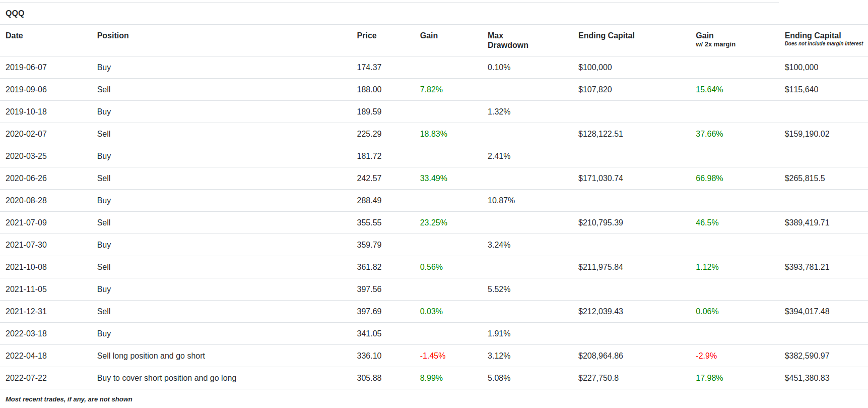The width and height of the screenshot is (868, 408).
Task: Click the 0.56% gain value
Action: (431, 267)
